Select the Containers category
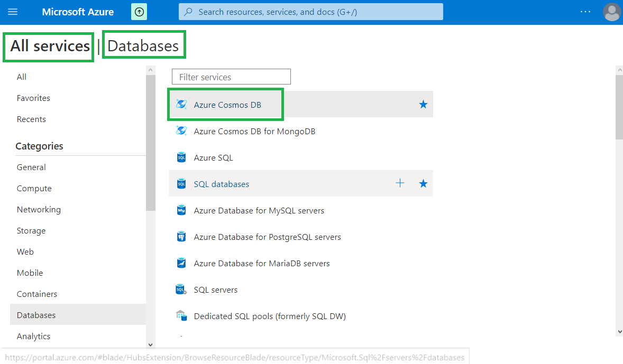623x364 pixels. pyautogui.click(x=37, y=294)
